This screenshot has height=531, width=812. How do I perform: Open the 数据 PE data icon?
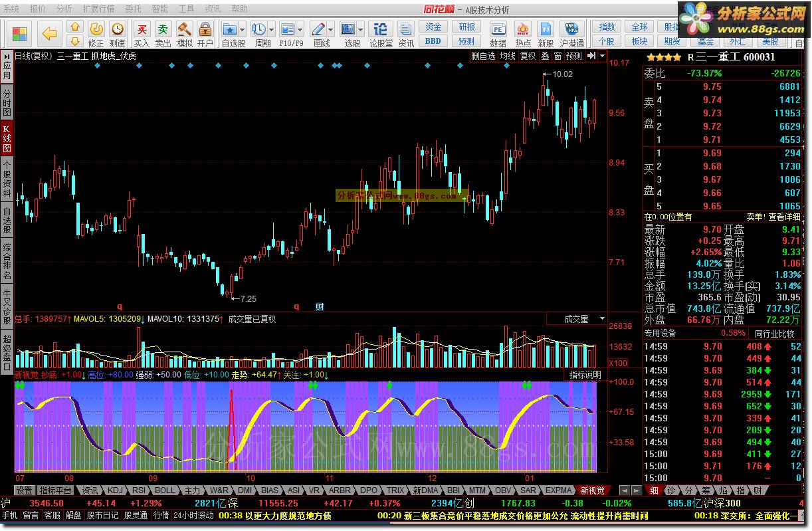click(498, 34)
